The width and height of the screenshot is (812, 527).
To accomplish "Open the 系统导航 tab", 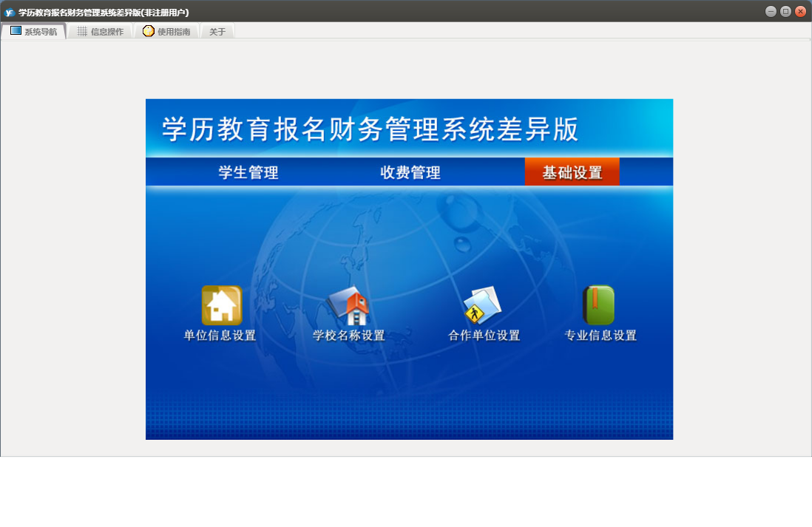I will (x=34, y=32).
